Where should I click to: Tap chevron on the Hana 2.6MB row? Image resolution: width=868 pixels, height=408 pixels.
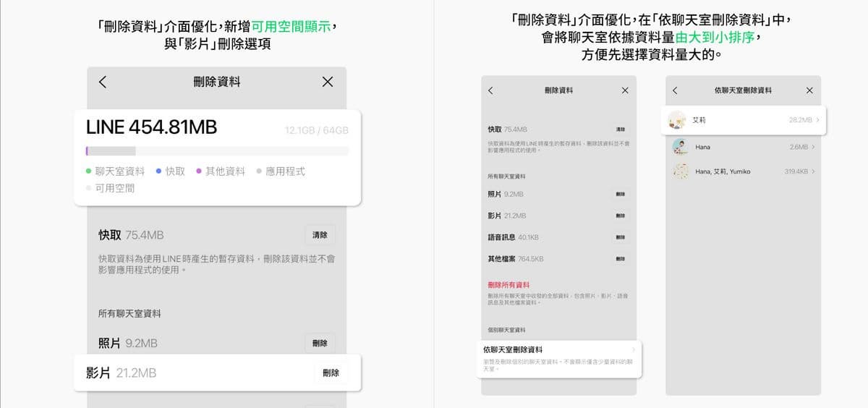(x=813, y=147)
